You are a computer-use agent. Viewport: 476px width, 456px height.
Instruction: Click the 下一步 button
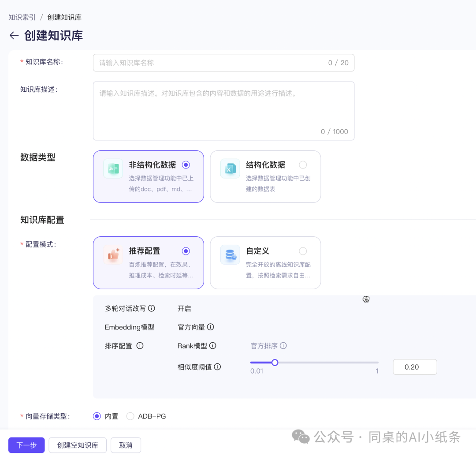click(26, 445)
